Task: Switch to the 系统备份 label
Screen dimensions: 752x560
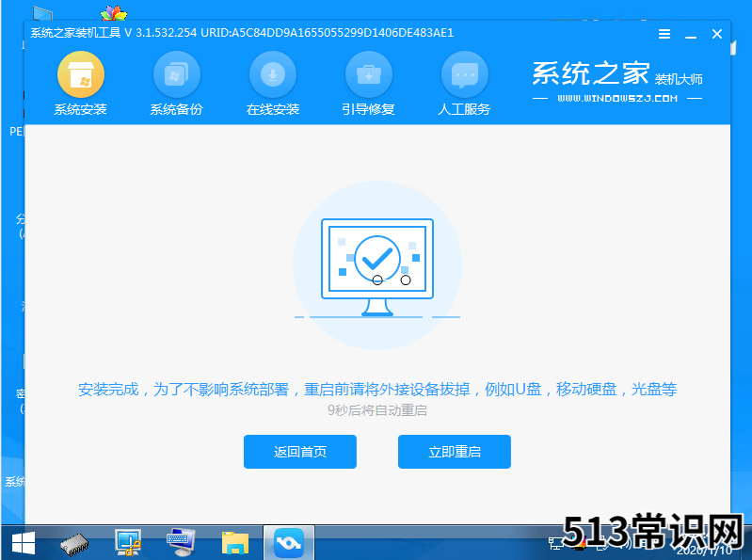Action: 177,109
